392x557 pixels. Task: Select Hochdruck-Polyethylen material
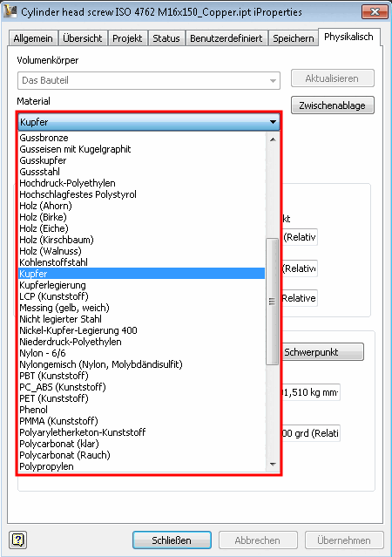click(142, 183)
